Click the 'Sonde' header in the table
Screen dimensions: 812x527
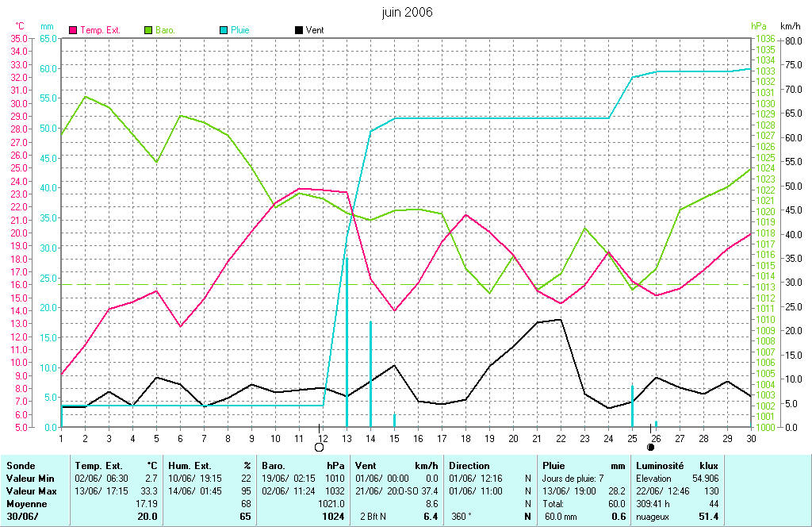(20, 466)
